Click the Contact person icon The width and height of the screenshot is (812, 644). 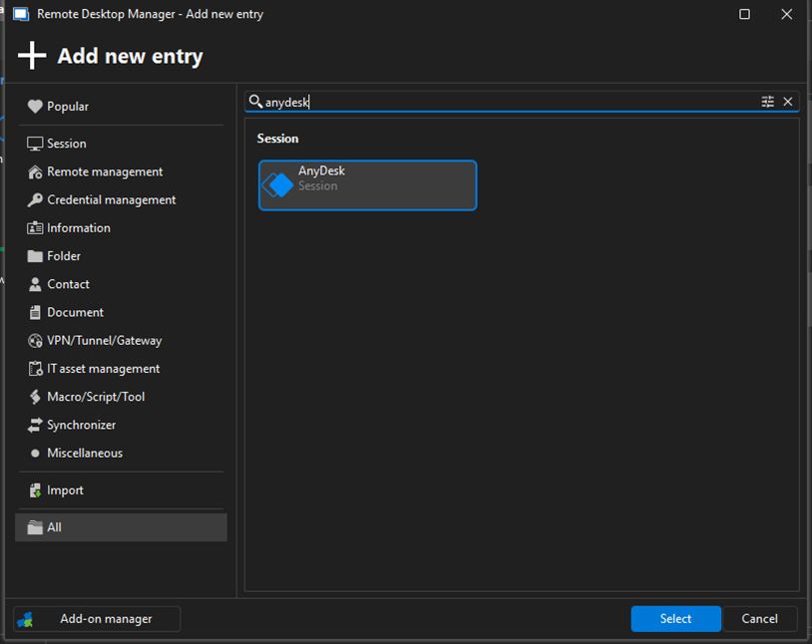coord(35,284)
